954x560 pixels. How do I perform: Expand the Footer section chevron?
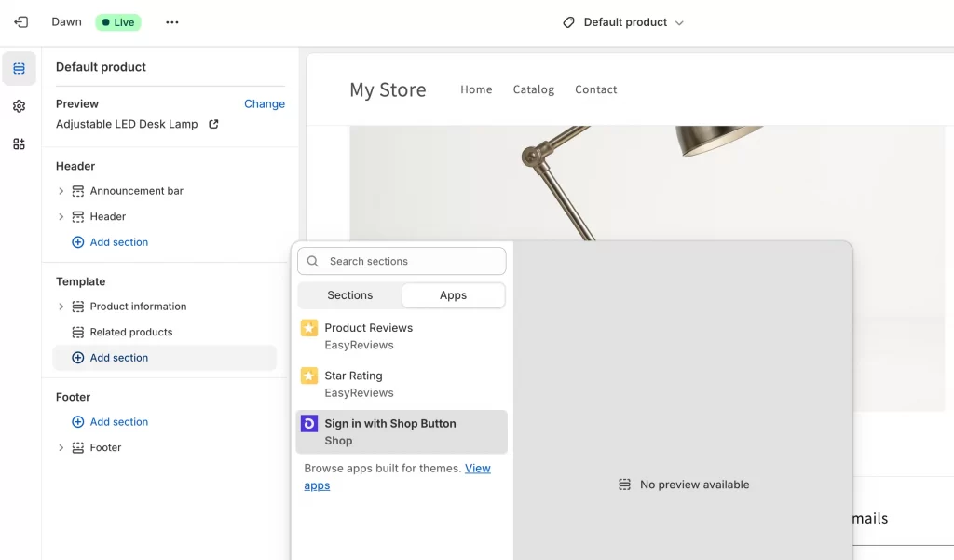[x=61, y=448]
